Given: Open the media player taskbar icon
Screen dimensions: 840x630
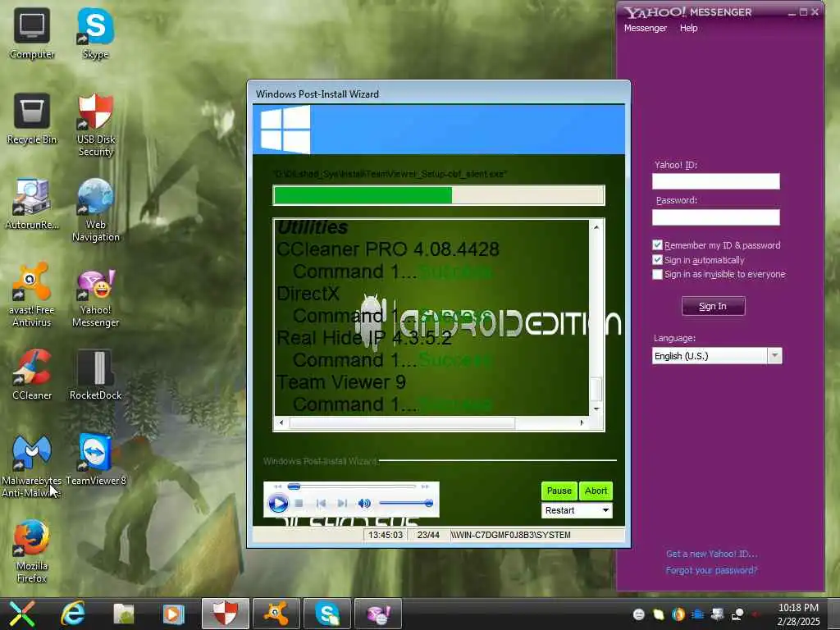Looking at the screenshot, I should pos(173,614).
